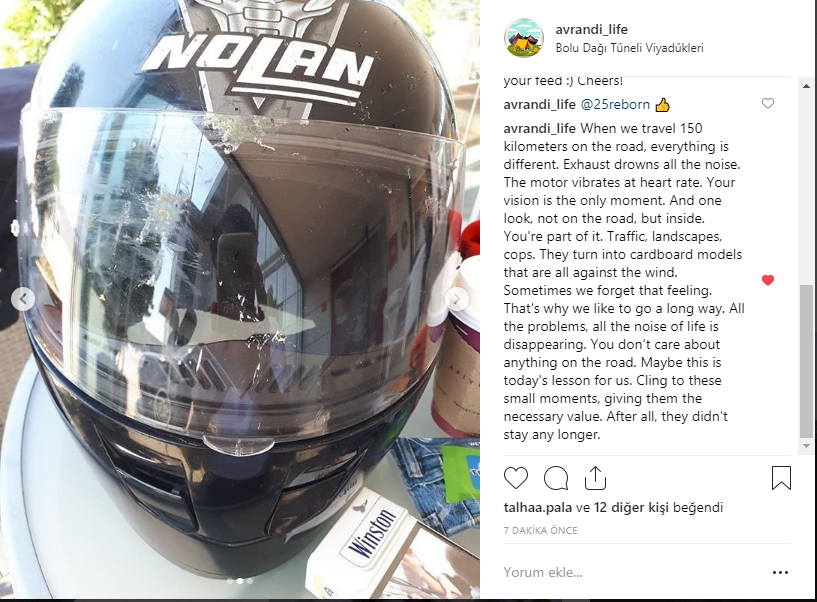Click scroll-up arrow of comments scrollbar
The height and width of the screenshot is (602, 817).
click(806, 86)
